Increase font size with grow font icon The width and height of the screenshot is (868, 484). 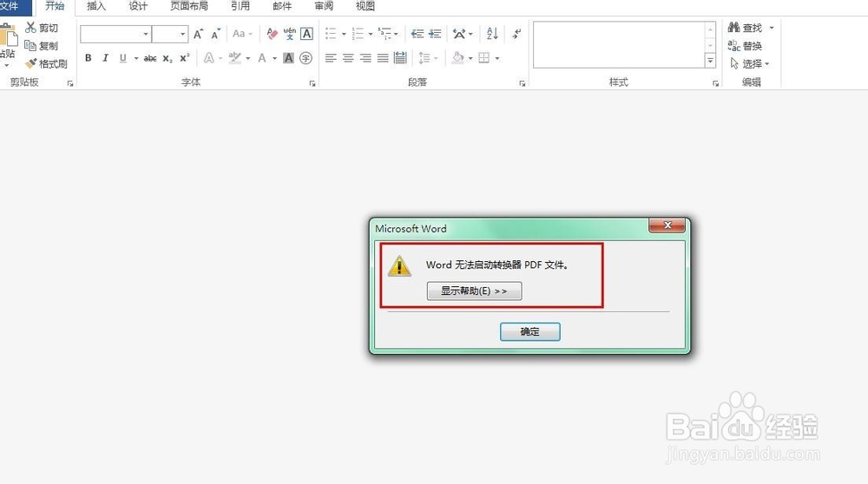[x=198, y=35]
